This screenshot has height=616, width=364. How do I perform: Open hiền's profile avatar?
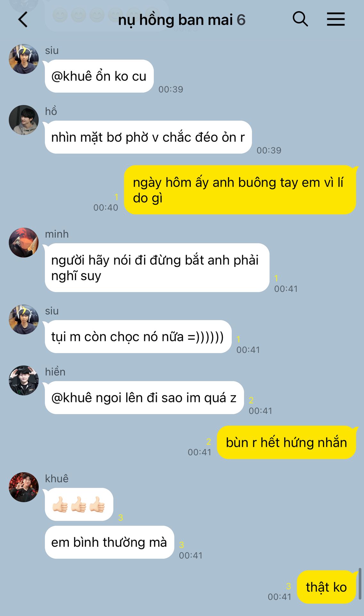click(x=24, y=381)
